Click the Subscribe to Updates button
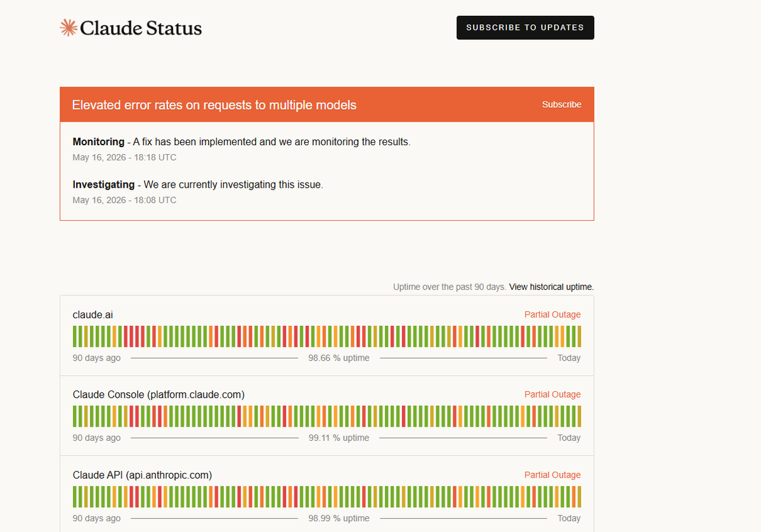 coord(525,28)
